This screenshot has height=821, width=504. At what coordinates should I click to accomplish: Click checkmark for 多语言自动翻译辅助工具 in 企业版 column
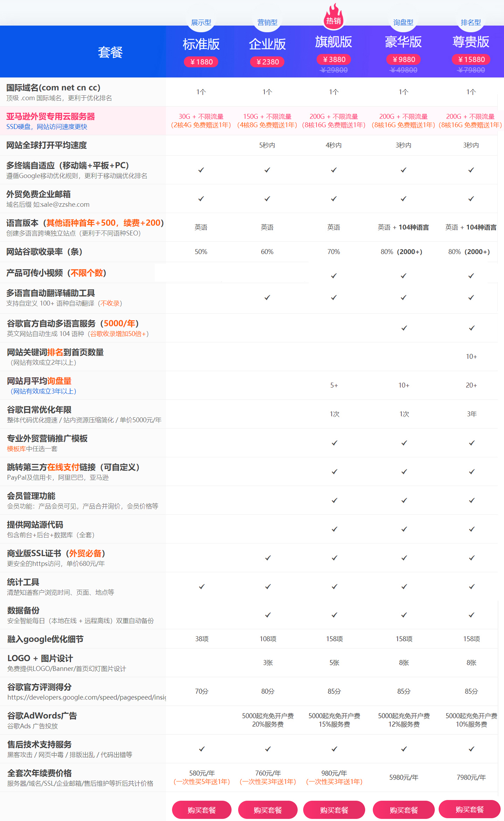267,297
